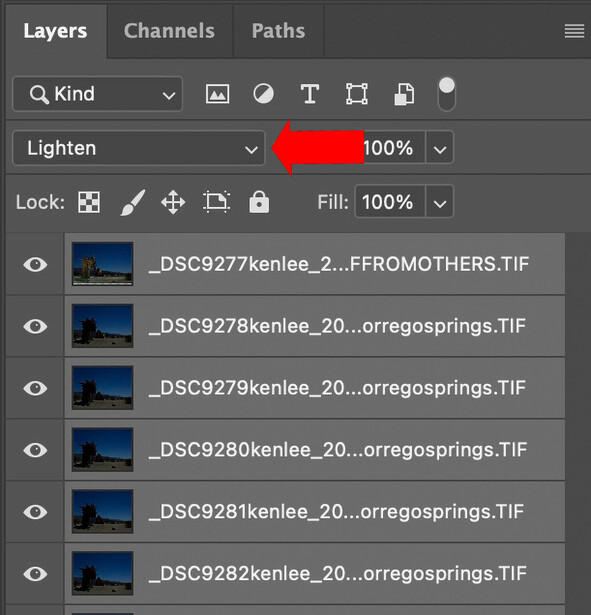Hide the _DSC9277kenlee layer
This screenshot has height=615, width=591.
click(35, 264)
